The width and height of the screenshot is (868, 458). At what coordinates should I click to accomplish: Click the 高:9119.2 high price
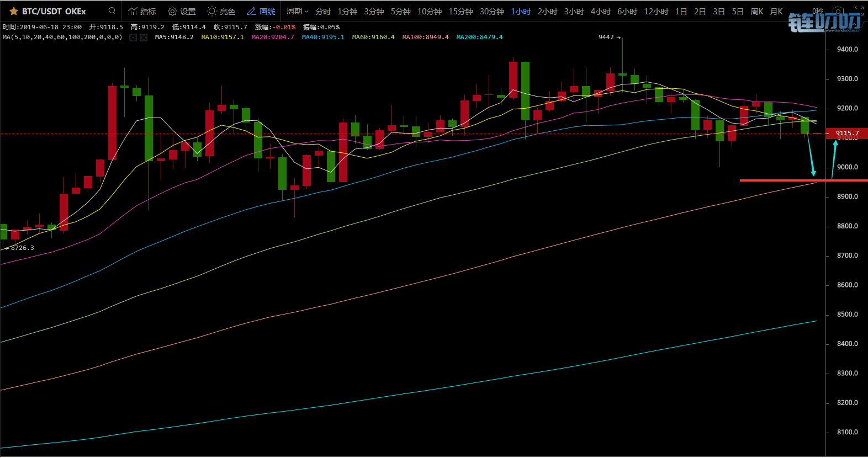[147, 27]
